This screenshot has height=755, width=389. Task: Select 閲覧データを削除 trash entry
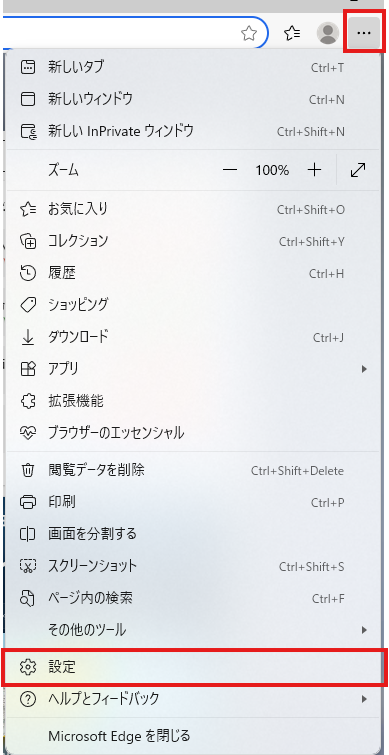[193, 470]
